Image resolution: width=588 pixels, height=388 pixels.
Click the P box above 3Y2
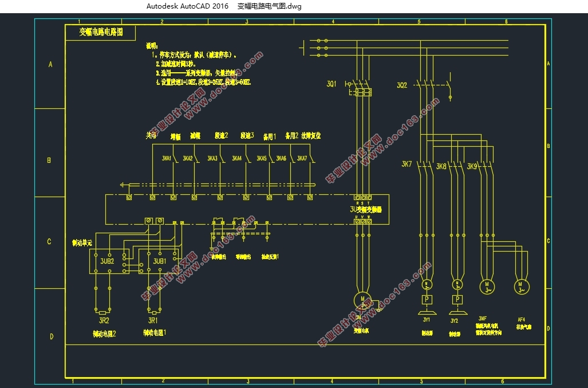click(457, 299)
